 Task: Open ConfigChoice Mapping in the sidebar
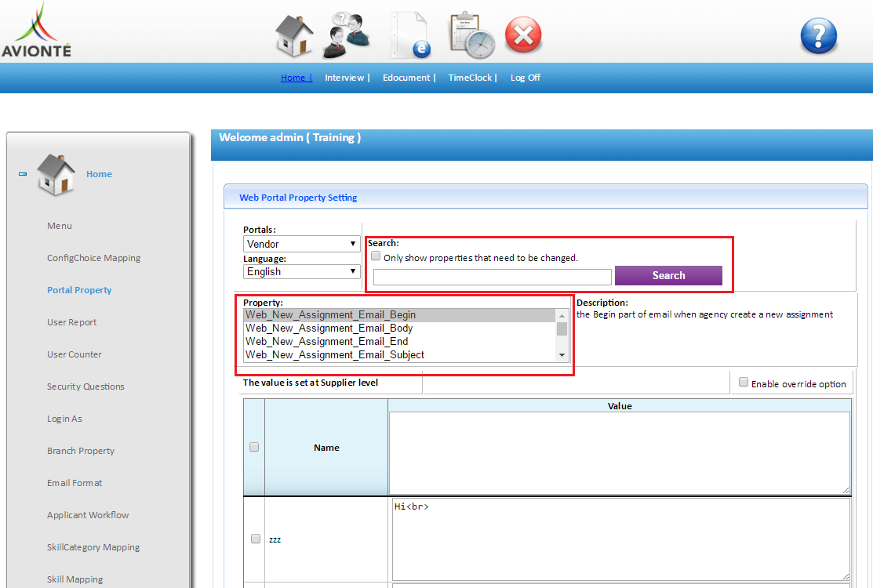[x=93, y=258]
